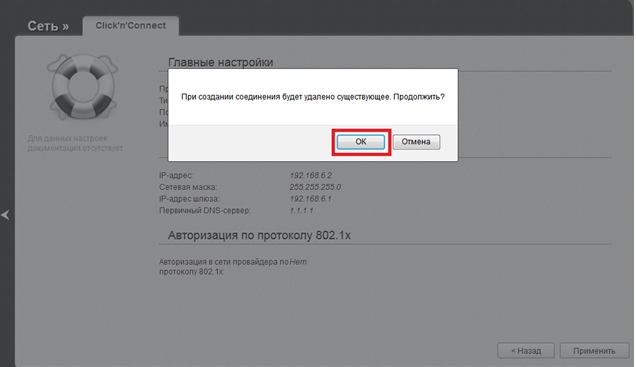Click the Сетевая маска label
The height and width of the screenshot is (367, 636).
[x=188, y=187]
